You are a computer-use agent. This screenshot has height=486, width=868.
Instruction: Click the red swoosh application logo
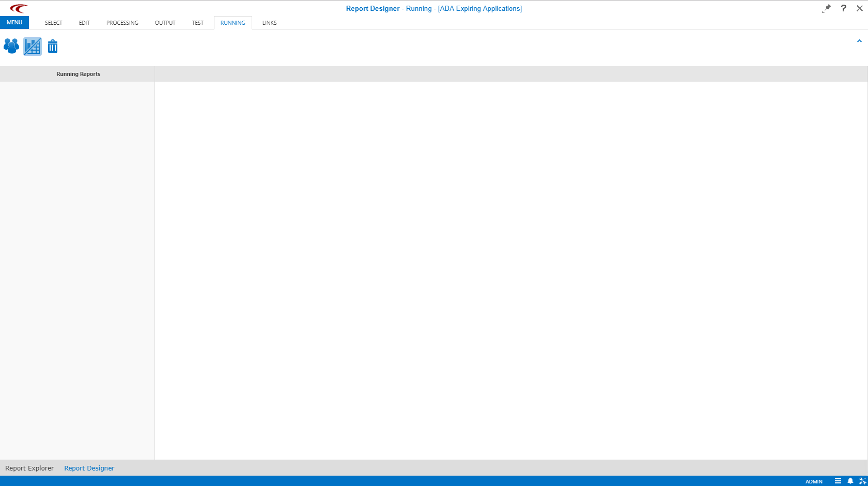(x=19, y=8)
